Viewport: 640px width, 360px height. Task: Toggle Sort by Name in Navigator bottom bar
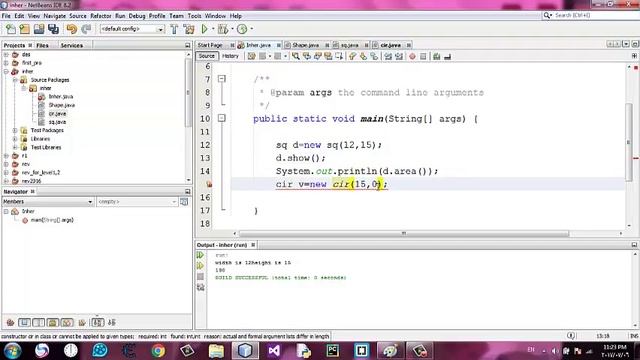point(97,322)
